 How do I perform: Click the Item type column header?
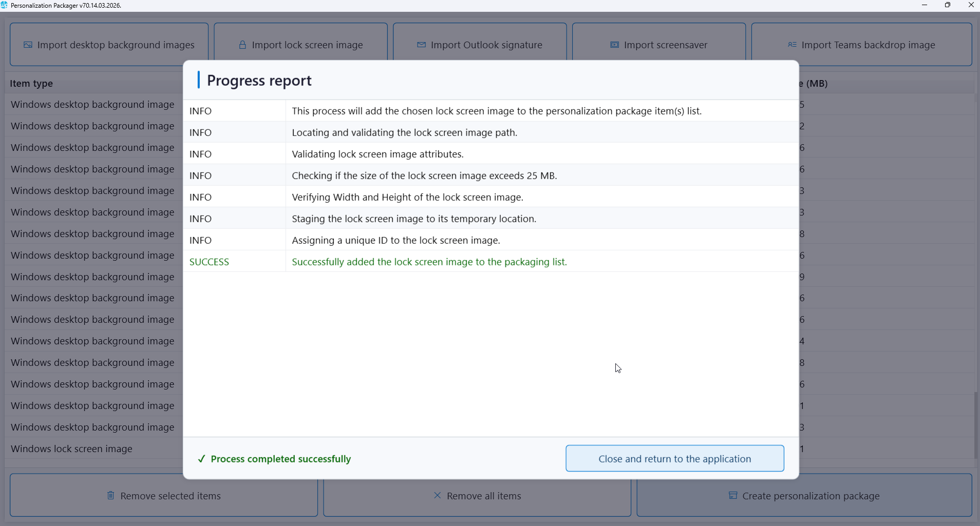(x=31, y=84)
